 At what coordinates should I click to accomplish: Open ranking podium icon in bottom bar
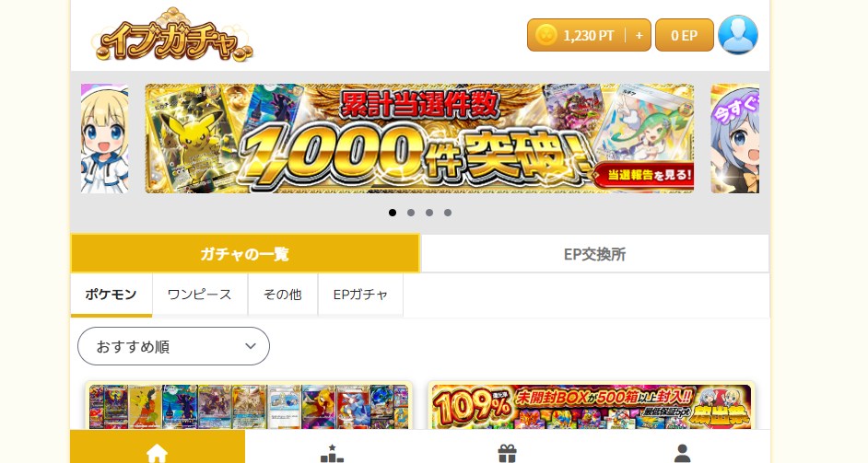[332, 453]
